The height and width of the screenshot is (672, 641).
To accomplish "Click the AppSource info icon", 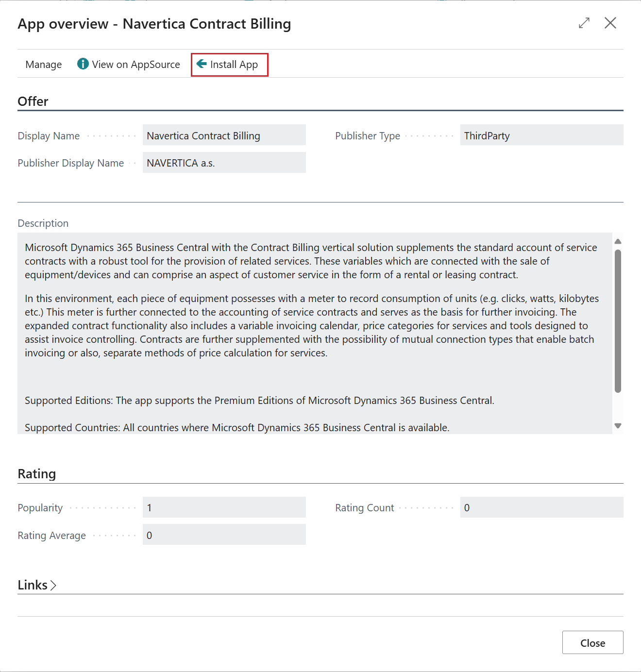I will coord(83,64).
